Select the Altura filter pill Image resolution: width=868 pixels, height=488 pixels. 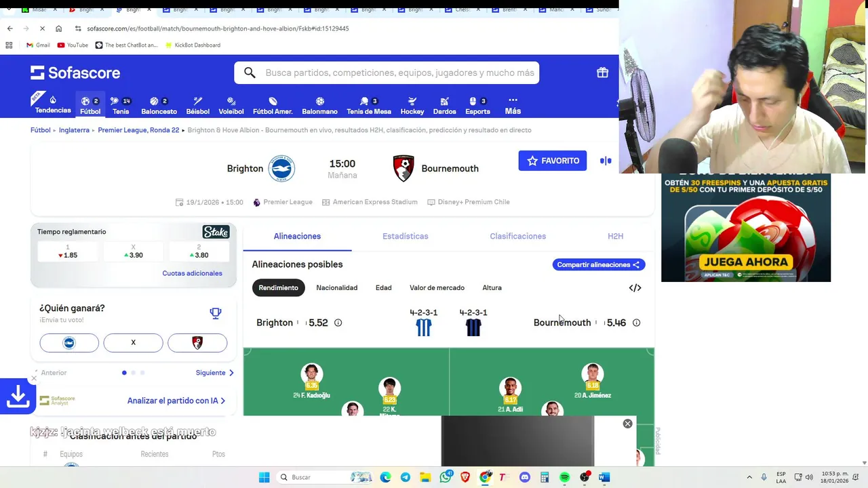pyautogui.click(x=492, y=288)
